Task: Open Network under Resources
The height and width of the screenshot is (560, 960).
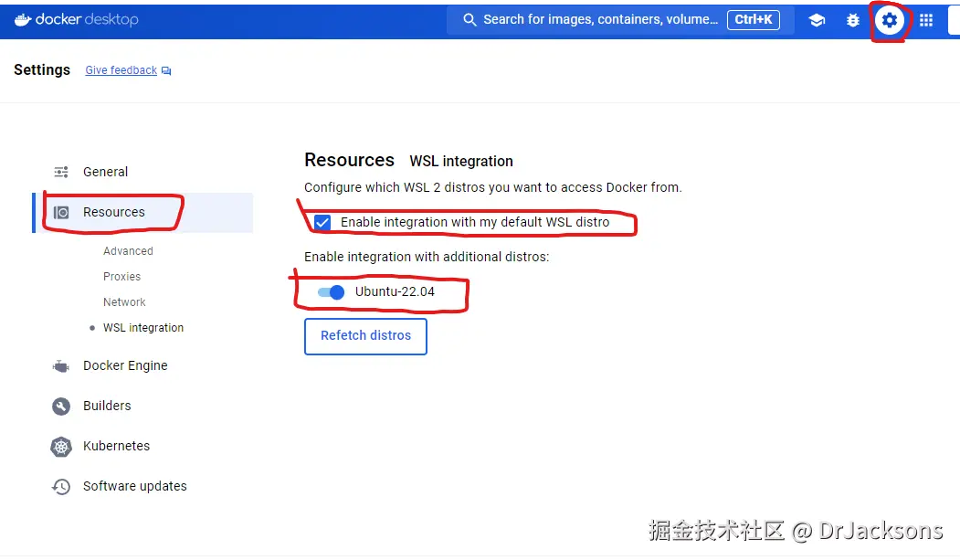Action: coord(124,302)
